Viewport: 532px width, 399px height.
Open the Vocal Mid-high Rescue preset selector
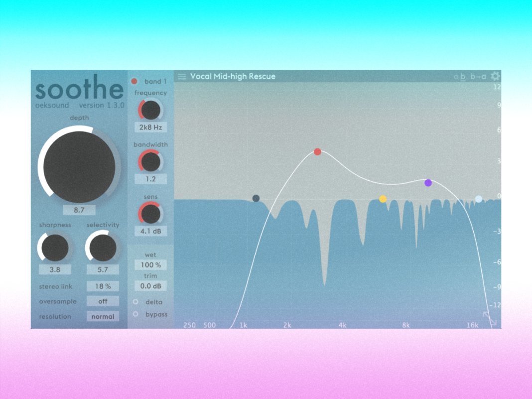pyautogui.click(x=233, y=76)
